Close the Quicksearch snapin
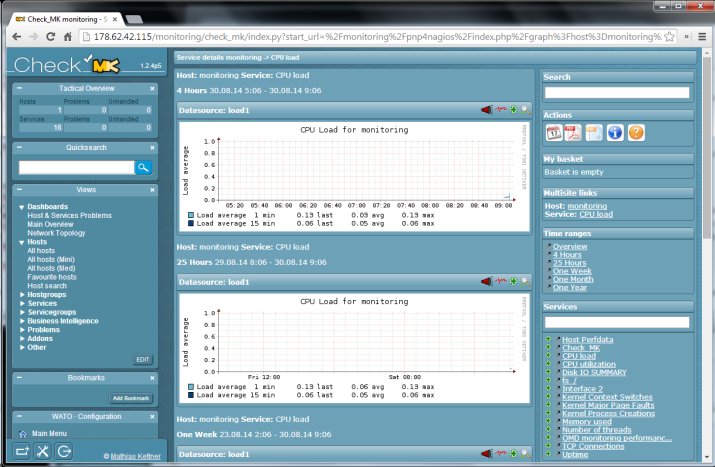The height and width of the screenshot is (467, 715). 152,148
